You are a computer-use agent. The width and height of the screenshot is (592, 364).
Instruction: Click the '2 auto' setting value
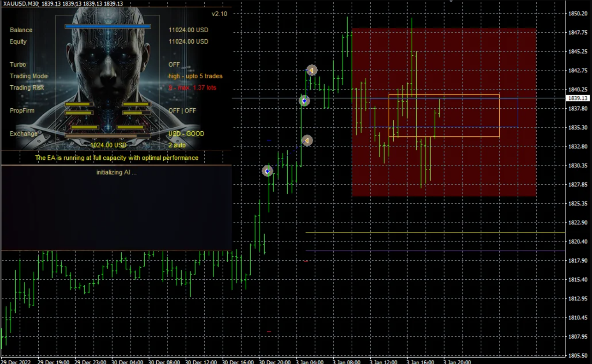click(177, 145)
